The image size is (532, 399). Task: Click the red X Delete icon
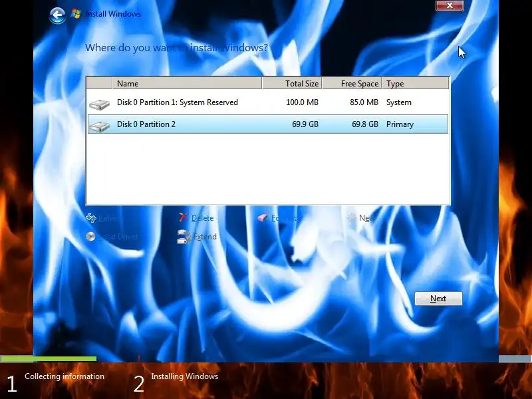[184, 217]
